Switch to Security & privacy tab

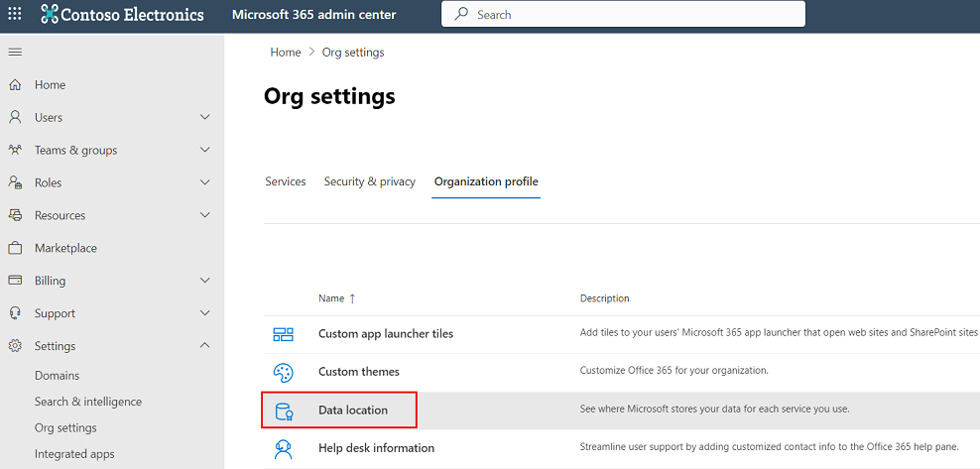[x=369, y=181]
